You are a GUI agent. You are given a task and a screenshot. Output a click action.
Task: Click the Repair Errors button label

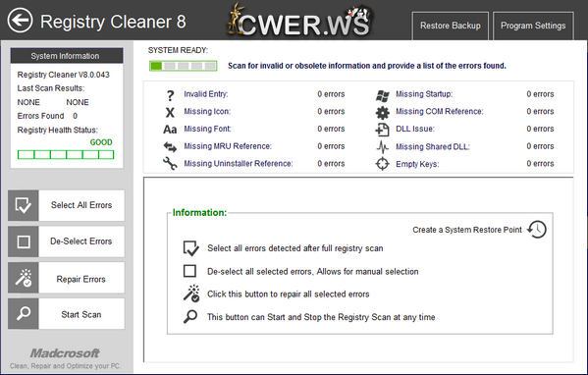click(80, 280)
